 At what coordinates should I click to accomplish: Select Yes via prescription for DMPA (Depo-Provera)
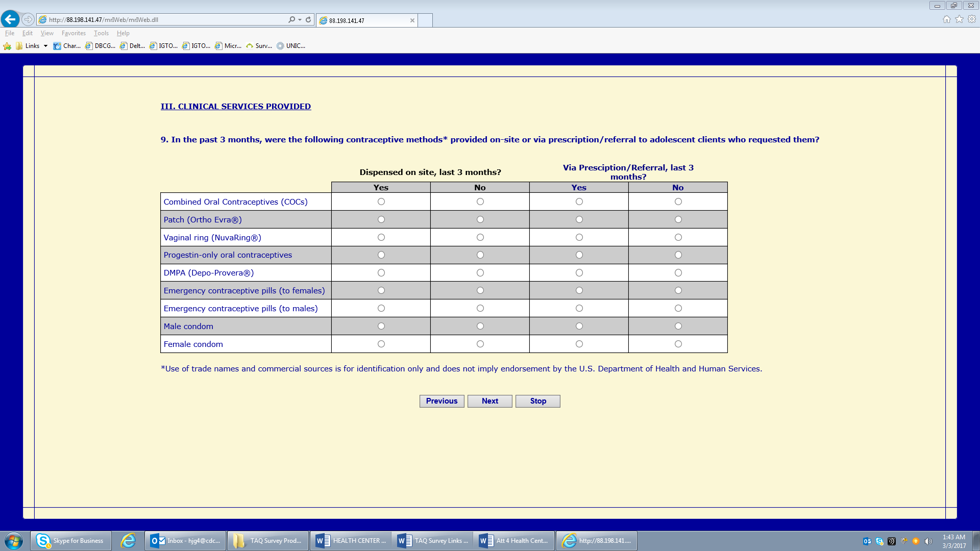(x=579, y=273)
